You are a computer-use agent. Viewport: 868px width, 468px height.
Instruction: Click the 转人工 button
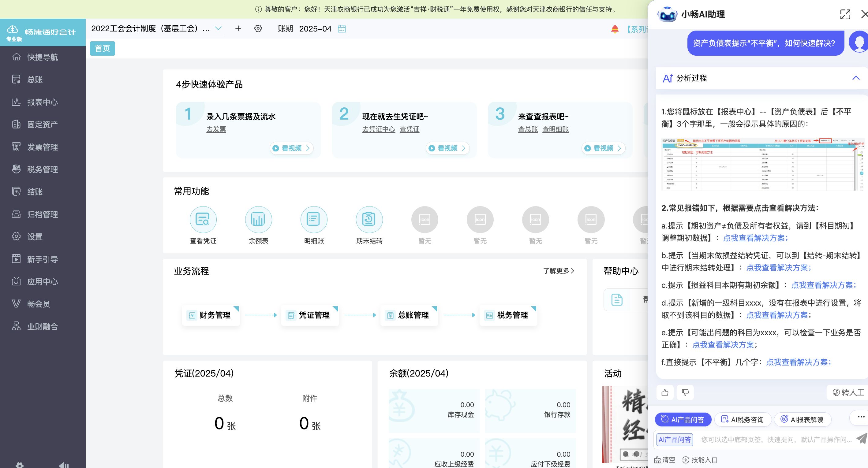click(848, 392)
